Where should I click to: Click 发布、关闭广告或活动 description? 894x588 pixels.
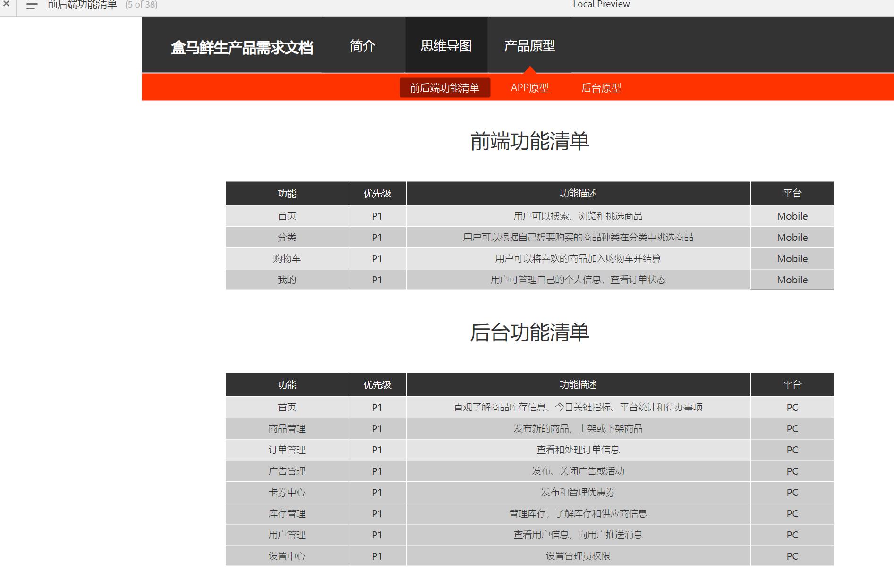point(578,471)
